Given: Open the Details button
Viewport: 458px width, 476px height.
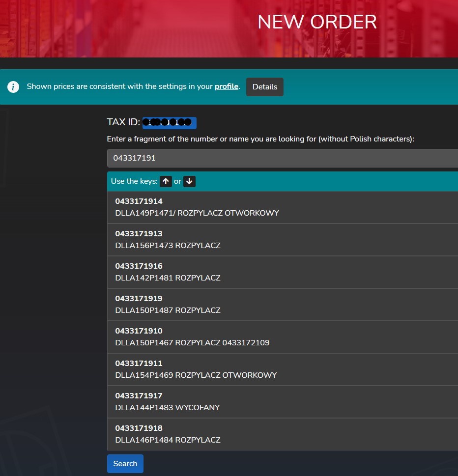Looking at the screenshot, I should coord(265,87).
